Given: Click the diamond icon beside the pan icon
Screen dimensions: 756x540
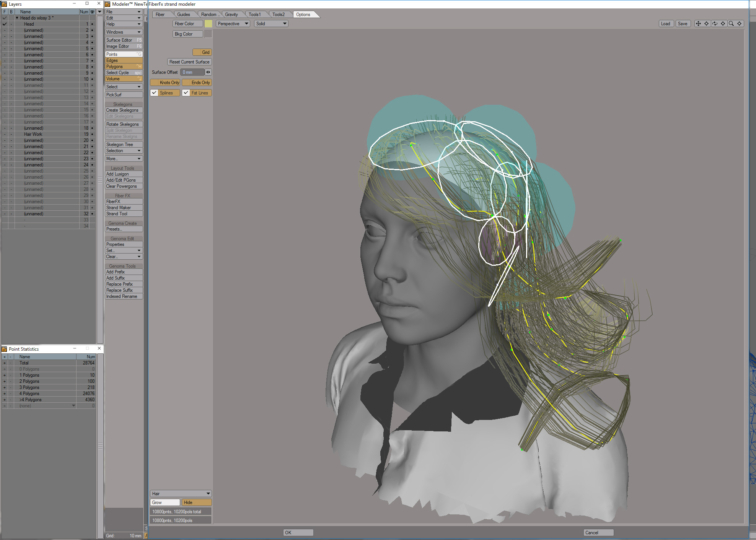Looking at the screenshot, I should point(706,24).
